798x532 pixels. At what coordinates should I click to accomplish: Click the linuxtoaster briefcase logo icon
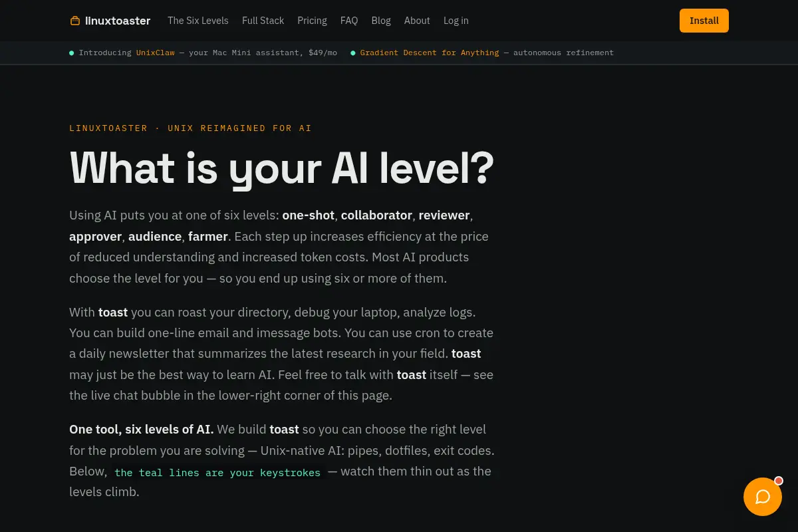75,21
